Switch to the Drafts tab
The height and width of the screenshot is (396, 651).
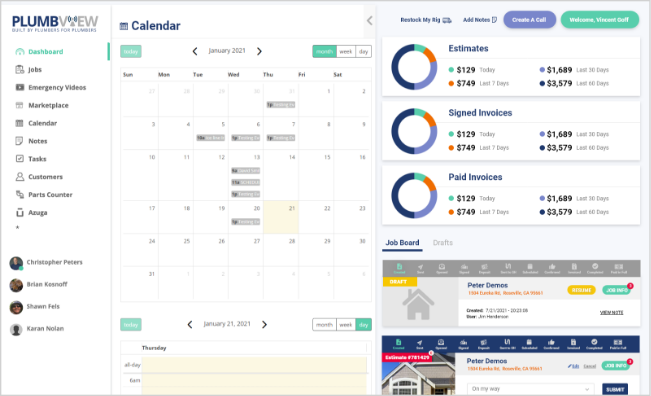[443, 242]
